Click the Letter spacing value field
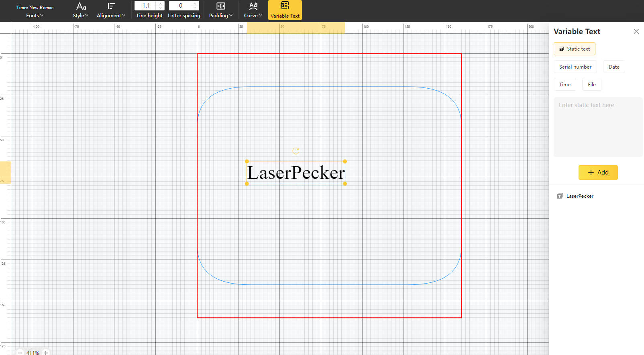Screen dimensions: 644x355 click(180, 6)
